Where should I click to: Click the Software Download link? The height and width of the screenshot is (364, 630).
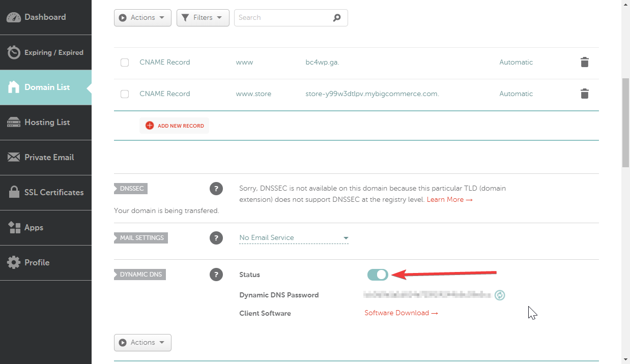click(x=401, y=313)
